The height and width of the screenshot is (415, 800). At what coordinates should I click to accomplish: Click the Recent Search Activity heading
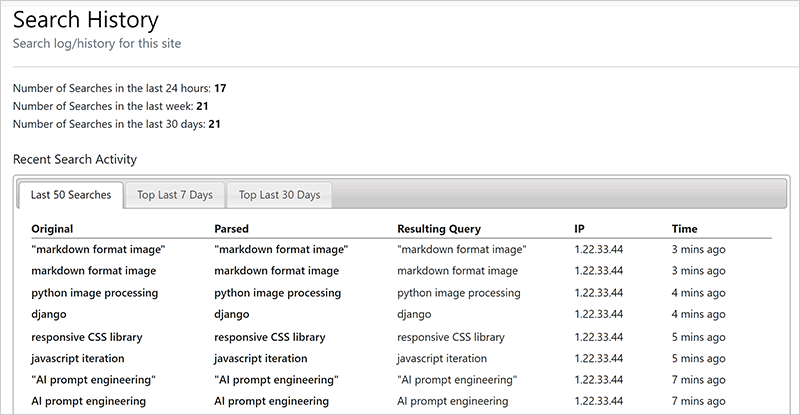[x=75, y=159]
